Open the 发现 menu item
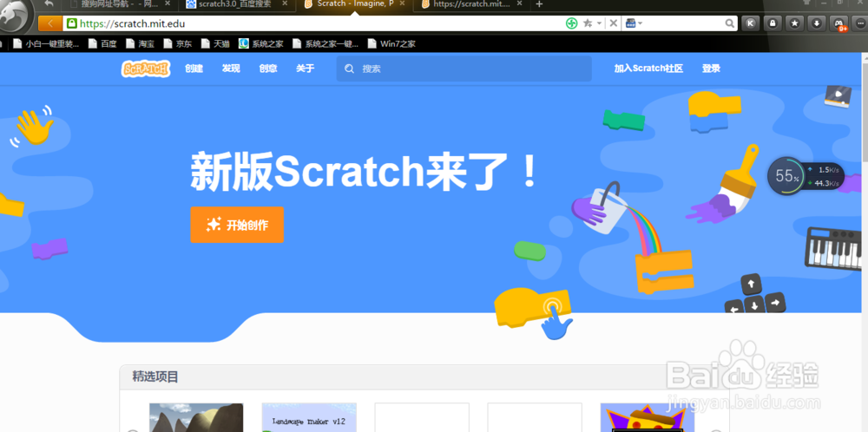The height and width of the screenshot is (432, 868). [x=231, y=69]
